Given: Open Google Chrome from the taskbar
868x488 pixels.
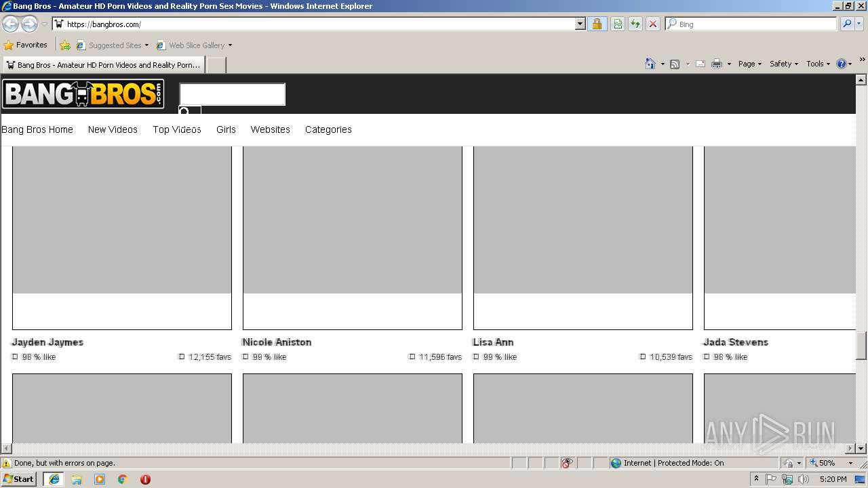Looking at the screenshot, I should pos(123,479).
